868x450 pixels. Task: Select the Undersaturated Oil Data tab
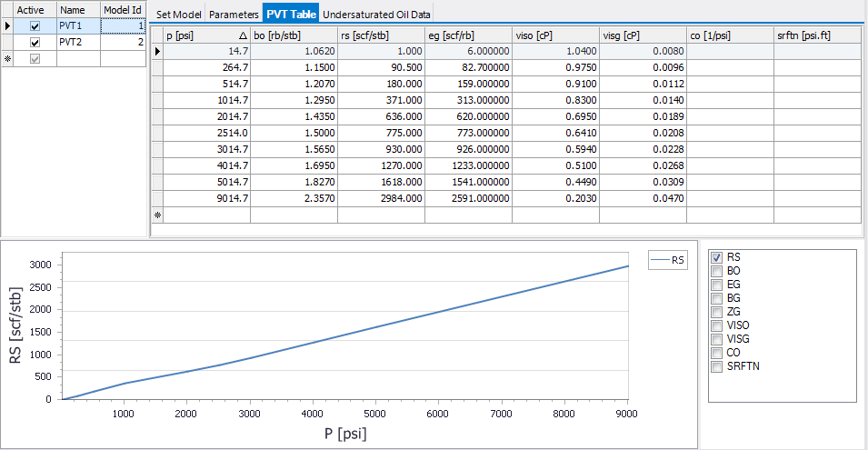tap(377, 15)
